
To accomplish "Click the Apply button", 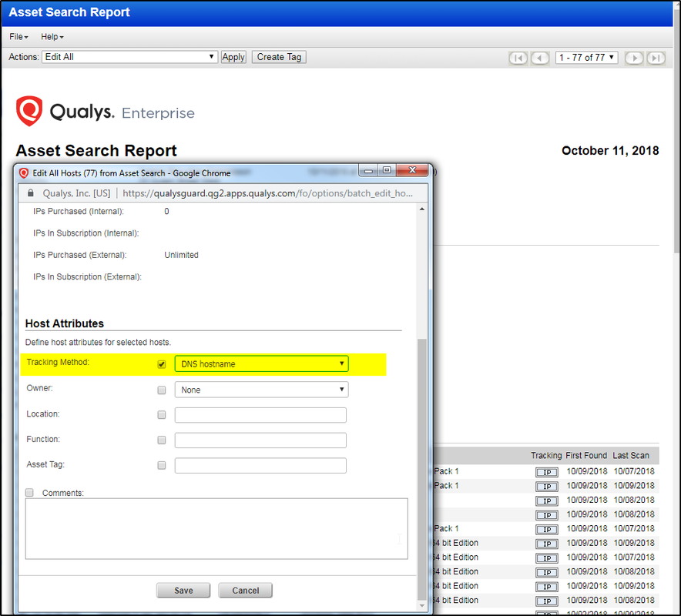I will pos(233,57).
